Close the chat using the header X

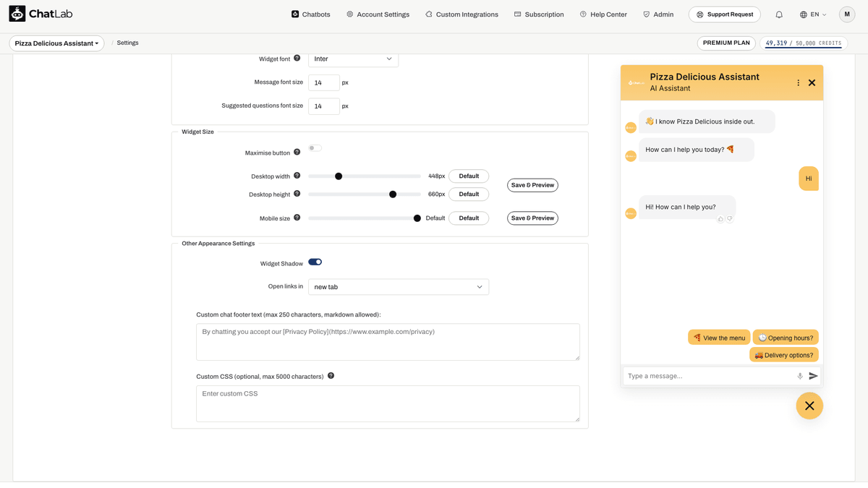(x=812, y=82)
